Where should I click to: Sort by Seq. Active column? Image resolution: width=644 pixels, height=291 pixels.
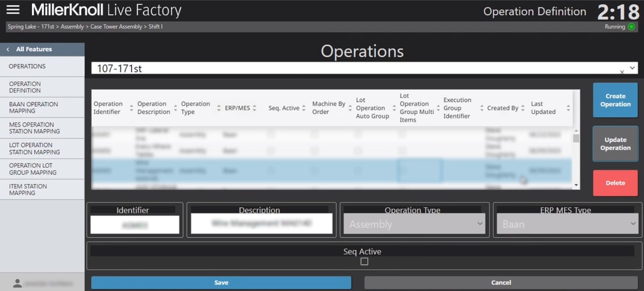click(303, 108)
